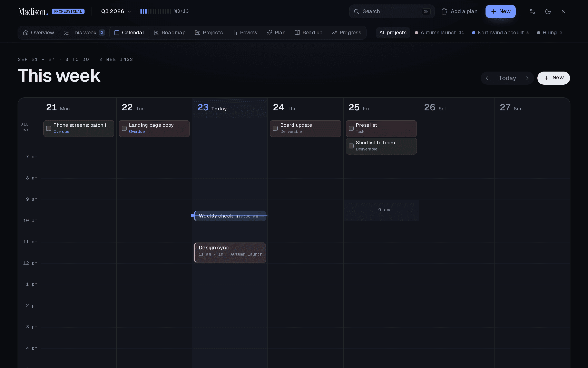588x368 pixels.
Task: Open the Shortlist to team card
Action: pos(381,146)
